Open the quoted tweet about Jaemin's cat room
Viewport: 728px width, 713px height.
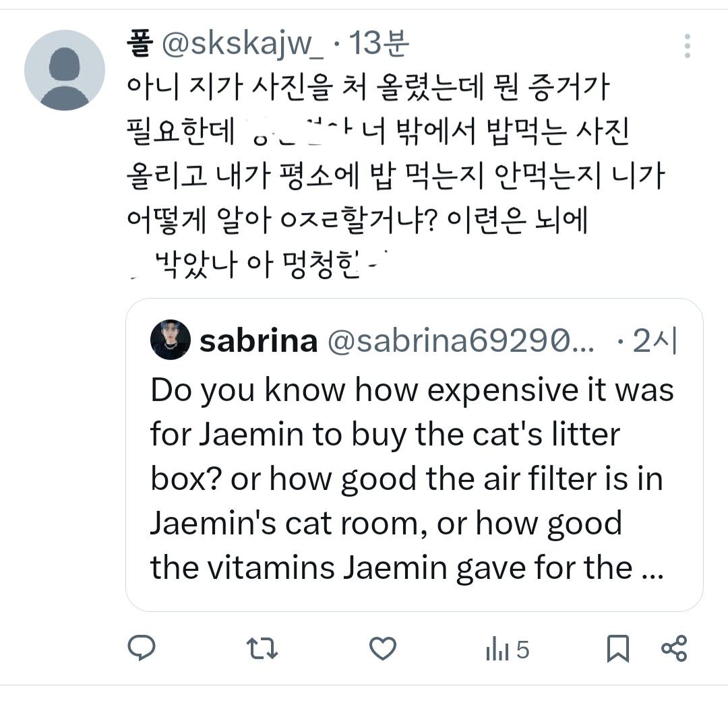coord(413,478)
